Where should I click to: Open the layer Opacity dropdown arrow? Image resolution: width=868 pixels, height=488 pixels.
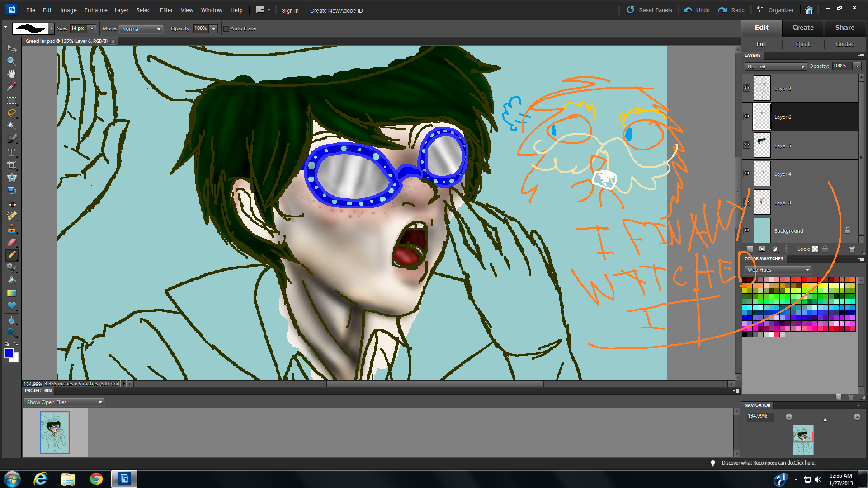tap(857, 66)
